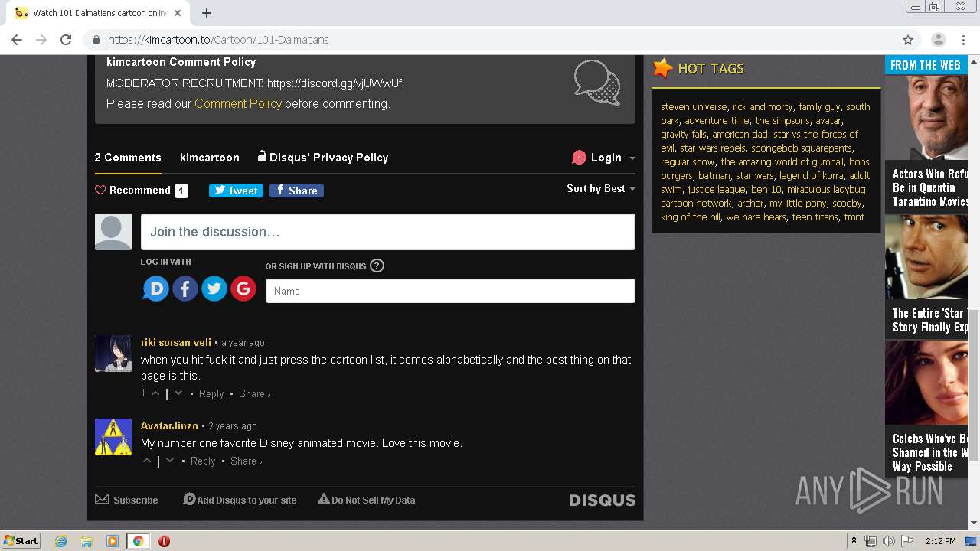Open 'spongebob squarepants' hot tag

(802, 148)
